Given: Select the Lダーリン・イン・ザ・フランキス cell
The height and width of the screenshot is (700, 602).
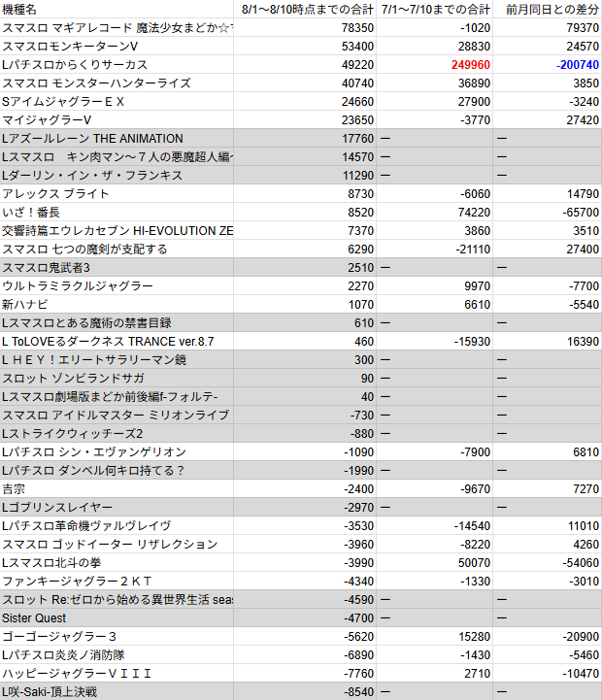Looking at the screenshot, I should [x=117, y=175].
